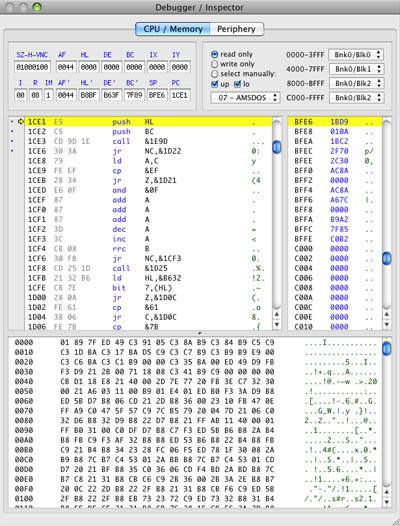Select the CPU / Memory tab
This screenshot has width=400, height=526.
click(x=173, y=29)
